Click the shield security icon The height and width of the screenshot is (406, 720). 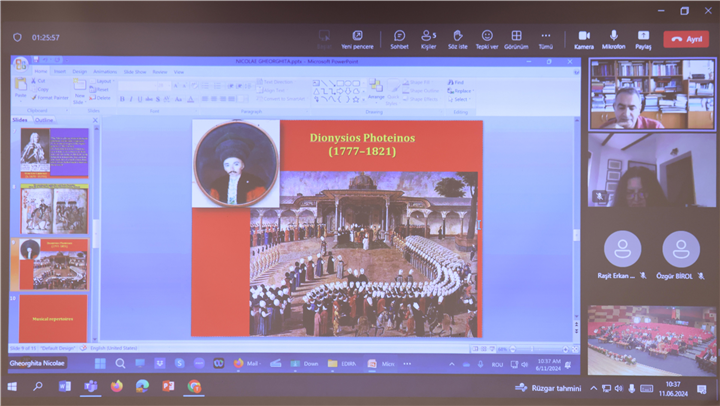pyautogui.click(x=17, y=37)
